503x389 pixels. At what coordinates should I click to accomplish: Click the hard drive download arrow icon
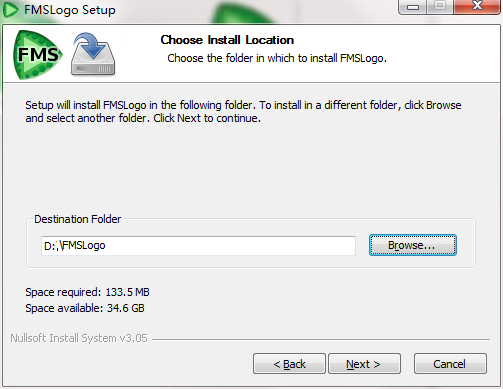(93, 54)
